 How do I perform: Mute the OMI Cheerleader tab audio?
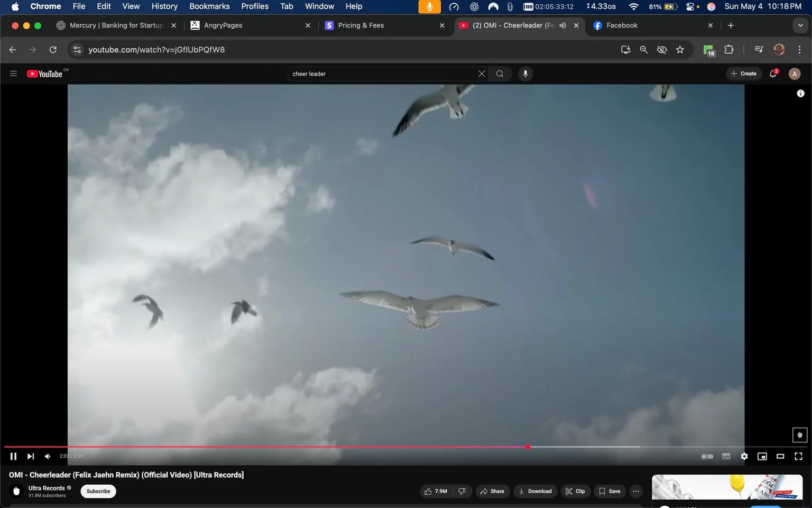(x=562, y=25)
